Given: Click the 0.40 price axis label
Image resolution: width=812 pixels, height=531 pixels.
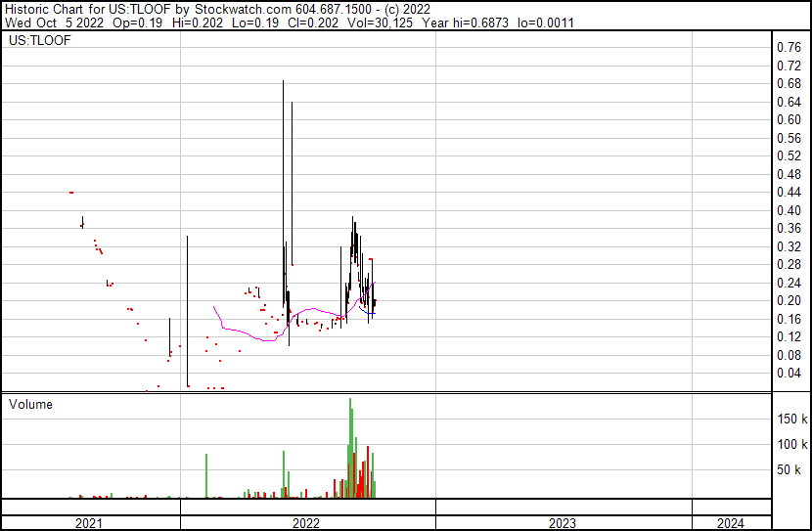Looking at the screenshot, I should pyautogui.click(x=788, y=210).
